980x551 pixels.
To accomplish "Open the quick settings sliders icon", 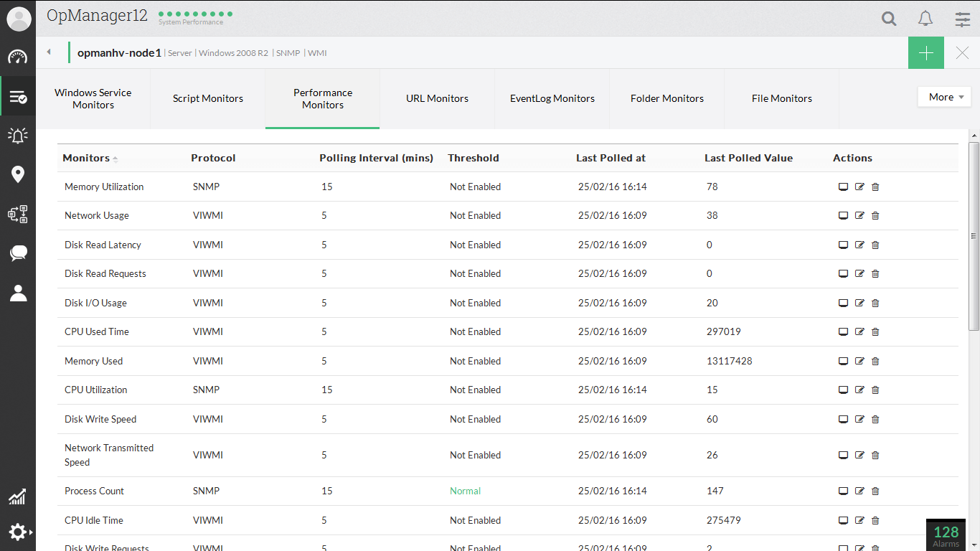I will pos(962,19).
